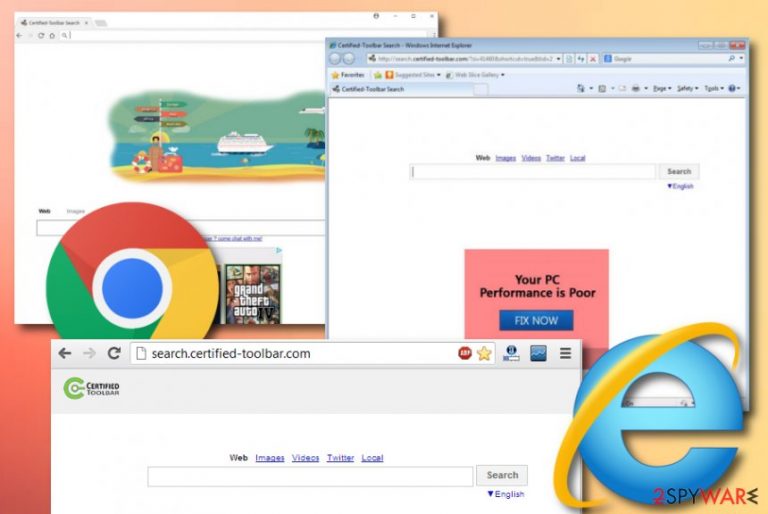
Task: Click the add to favorites bar icon
Action: (378, 75)
